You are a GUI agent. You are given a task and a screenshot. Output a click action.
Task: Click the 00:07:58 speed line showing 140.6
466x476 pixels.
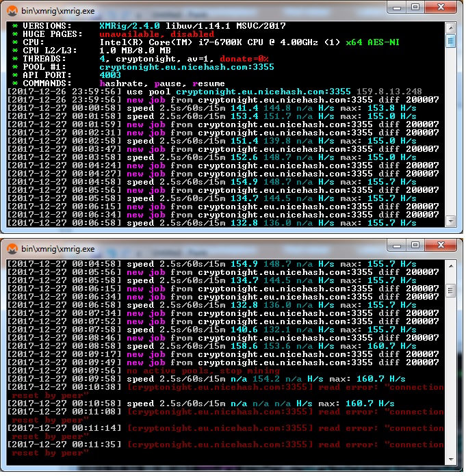(211, 330)
